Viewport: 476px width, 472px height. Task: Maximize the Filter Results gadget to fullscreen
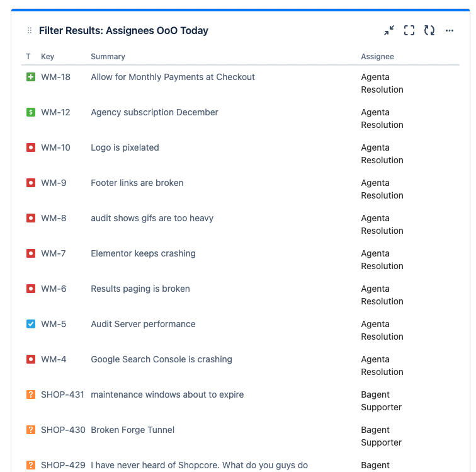tap(409, 30)
